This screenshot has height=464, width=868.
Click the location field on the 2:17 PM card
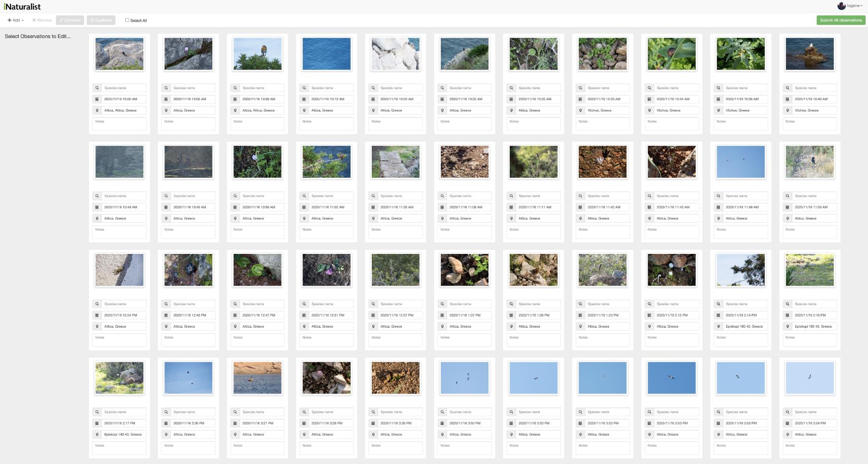click(123, 435)
